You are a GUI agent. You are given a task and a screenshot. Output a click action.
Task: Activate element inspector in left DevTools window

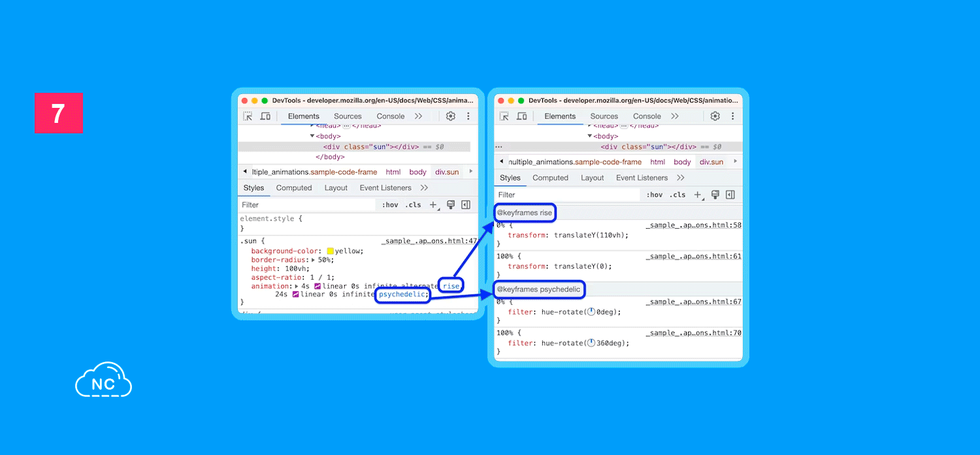(x=248, y=116)
